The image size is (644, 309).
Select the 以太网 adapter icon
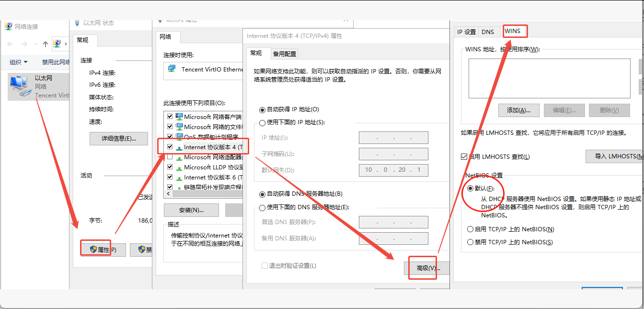(20, 86)
